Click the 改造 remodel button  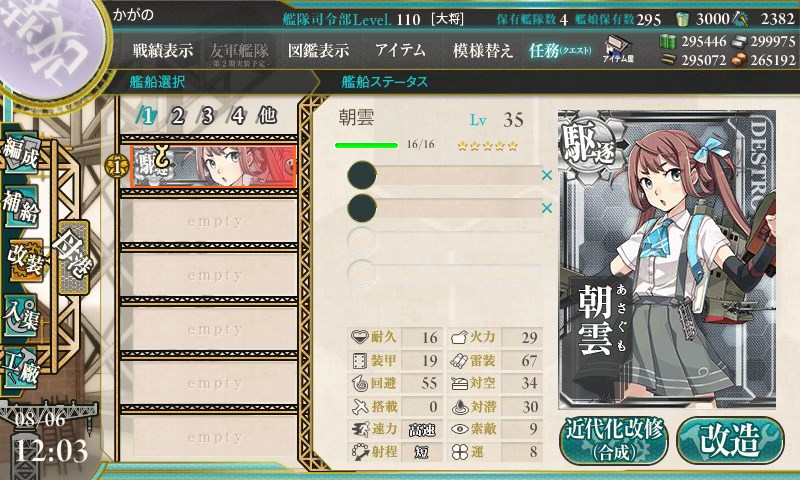(730, 441)
